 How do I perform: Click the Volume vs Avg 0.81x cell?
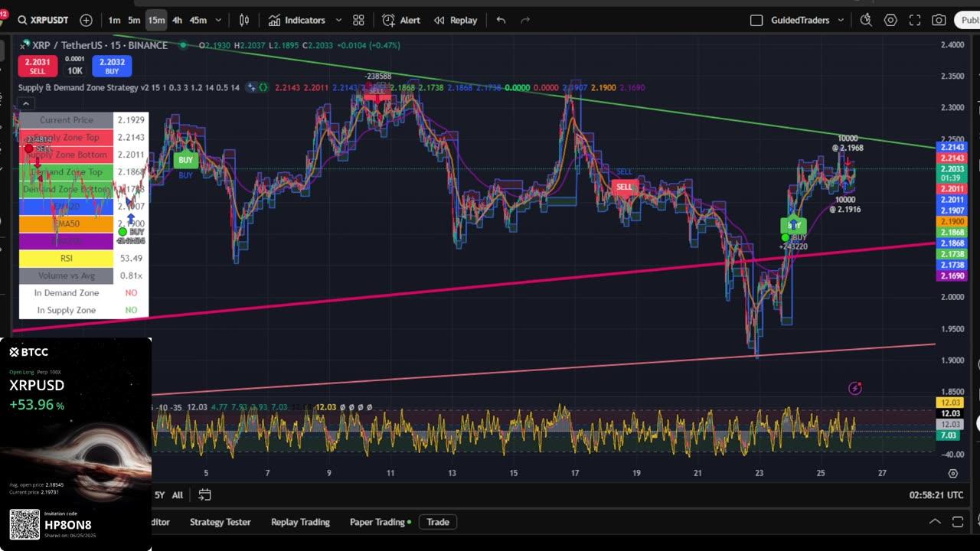coord(131,275)
